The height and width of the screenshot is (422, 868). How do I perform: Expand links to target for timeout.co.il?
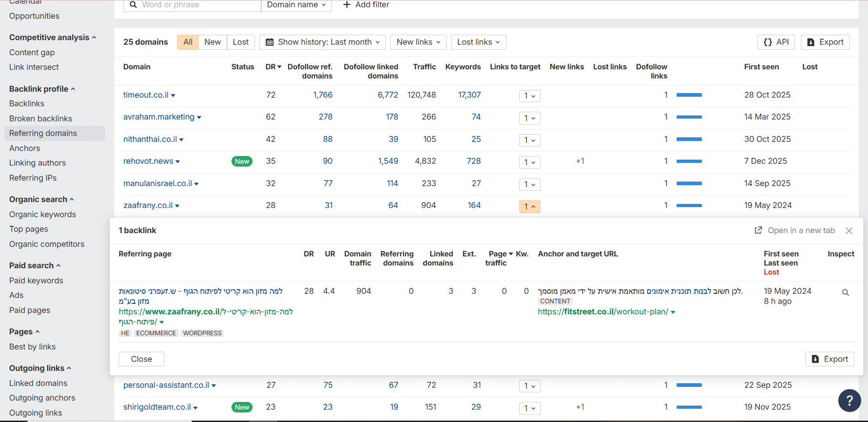point(530,96)
